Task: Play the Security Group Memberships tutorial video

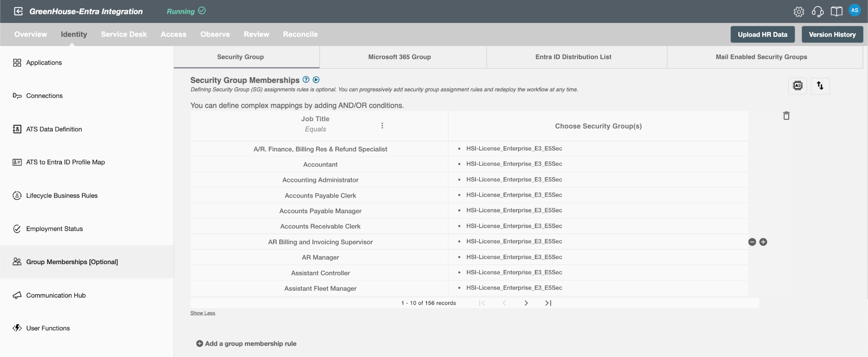Action: 316,80
